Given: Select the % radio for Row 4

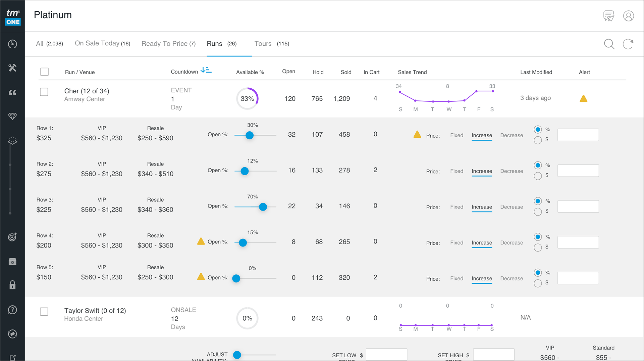Looking at the screenshot, I should pos(538,237).
